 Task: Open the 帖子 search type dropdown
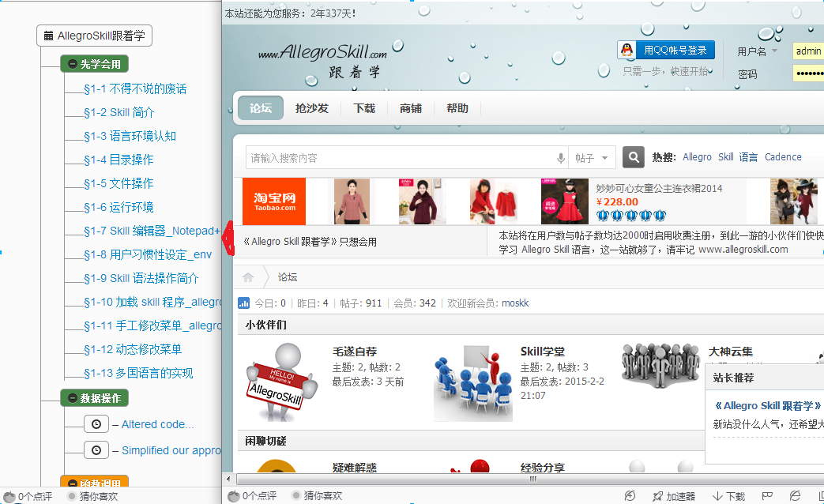tap(591, 158)
